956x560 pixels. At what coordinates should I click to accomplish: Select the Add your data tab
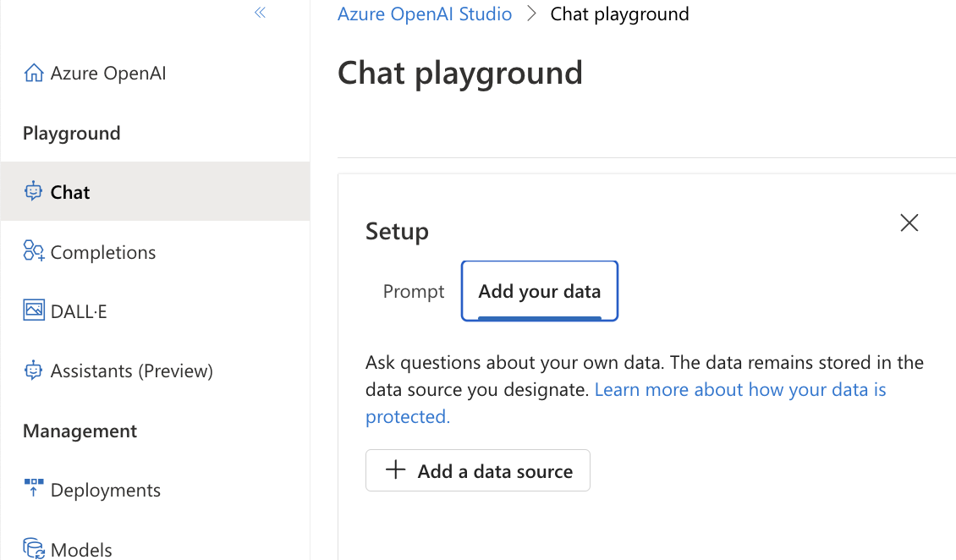pyautogui.click(x=540, y=291)
